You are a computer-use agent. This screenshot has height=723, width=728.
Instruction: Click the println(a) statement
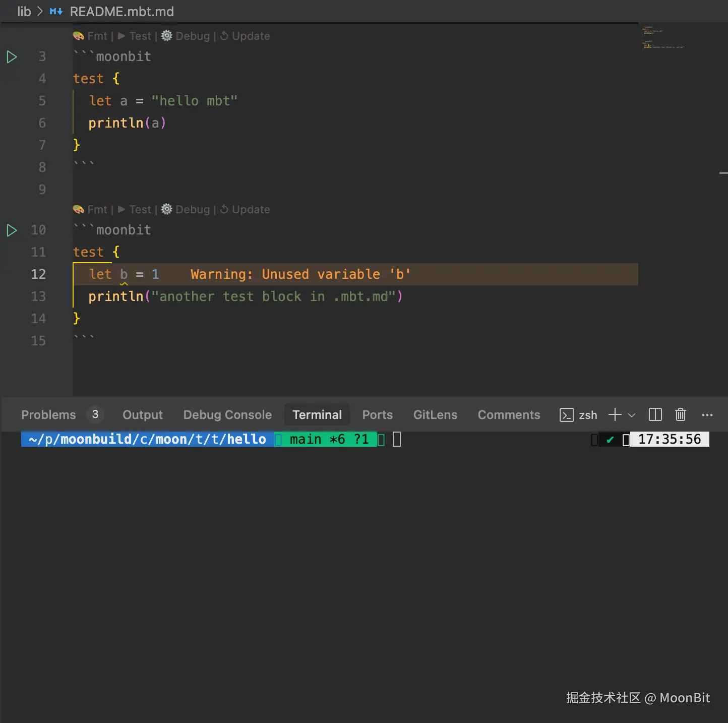pyautogui.click(x=127, y=123)
